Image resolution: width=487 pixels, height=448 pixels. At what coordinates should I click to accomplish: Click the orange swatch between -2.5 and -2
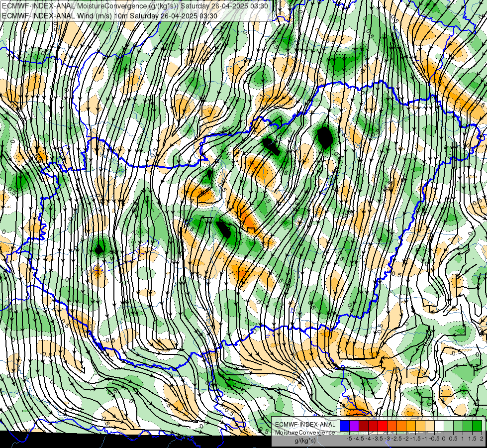click(401, 426)
